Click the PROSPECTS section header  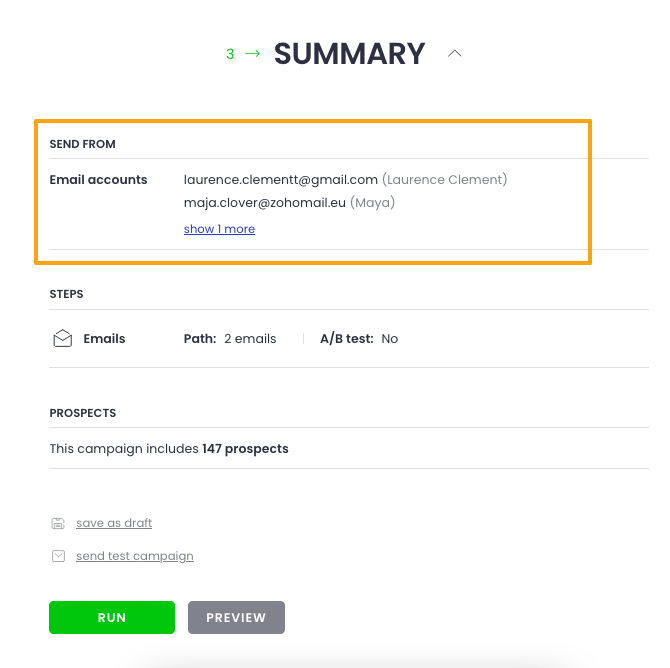click(83, 412)
